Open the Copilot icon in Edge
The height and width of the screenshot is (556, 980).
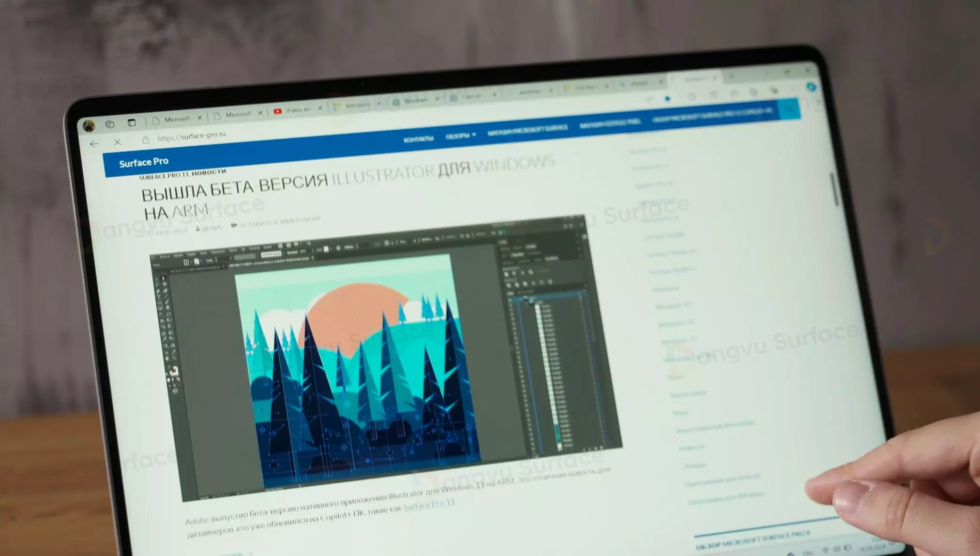coord(811,87)
